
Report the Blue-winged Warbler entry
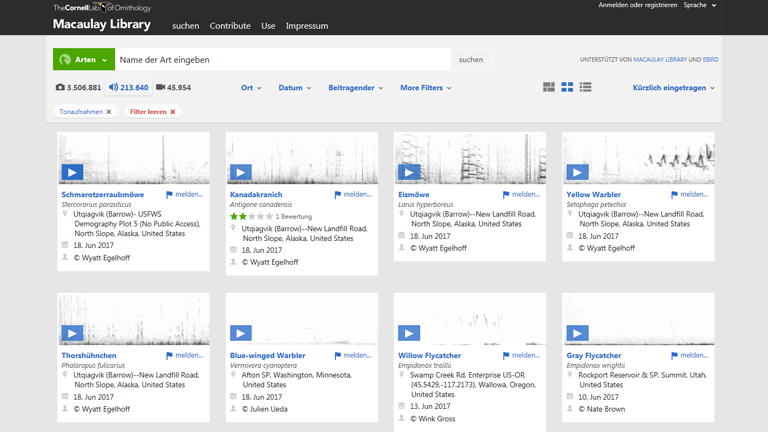353,356
